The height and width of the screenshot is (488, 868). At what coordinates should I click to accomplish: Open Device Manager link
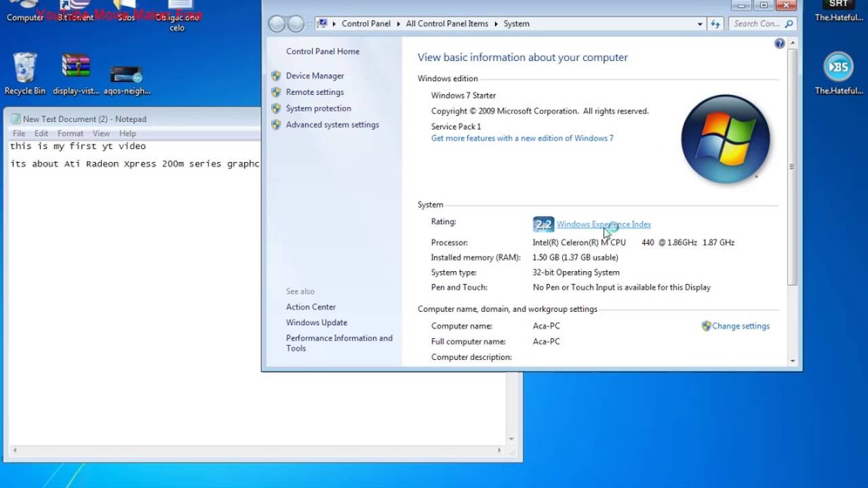coord(315,76)
